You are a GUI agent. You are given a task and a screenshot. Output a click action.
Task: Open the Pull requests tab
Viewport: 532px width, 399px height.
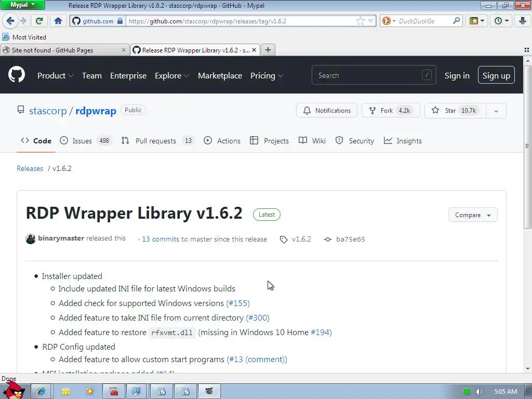click(158, 141)
